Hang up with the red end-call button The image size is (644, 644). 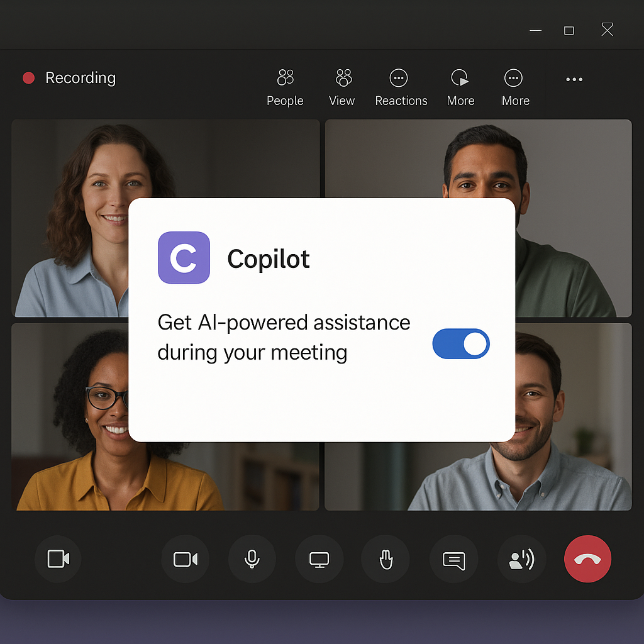pyautogui.click(x=588, y=559)
